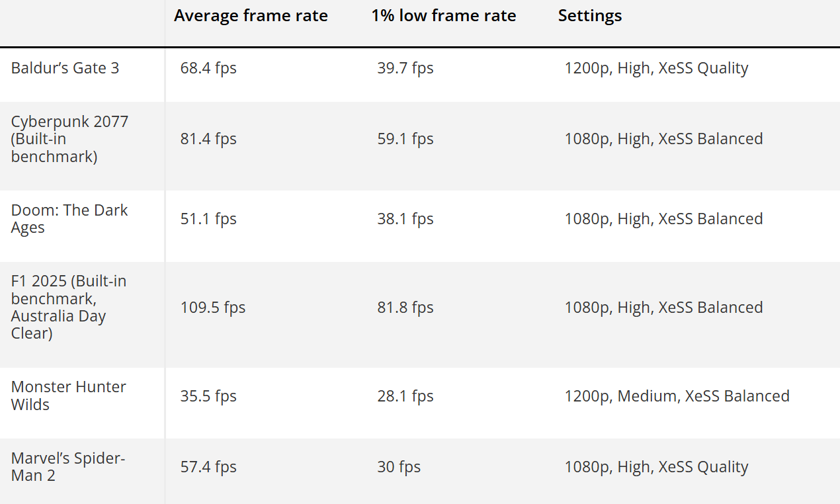Viewport: 840px width, 504px height.
Task: Select the 81.4 fps value
Action: tap(208, 139)
